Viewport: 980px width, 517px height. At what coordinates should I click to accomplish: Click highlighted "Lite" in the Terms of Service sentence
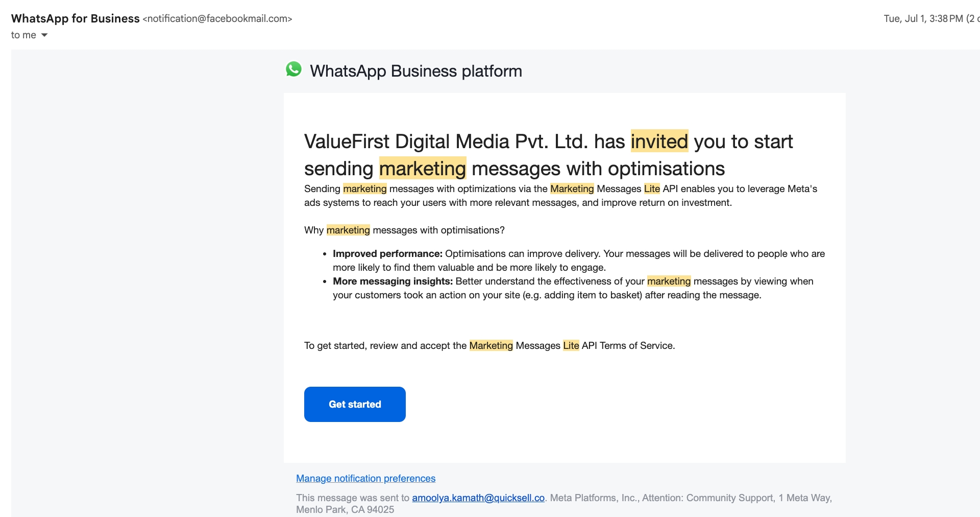point(571,346)
